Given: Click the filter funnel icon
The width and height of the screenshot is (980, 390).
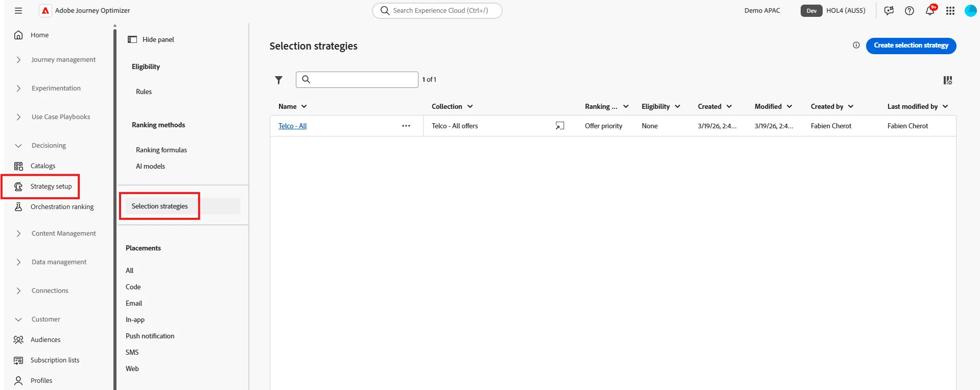Looking at the screenshot, I should tap(278, 80).
